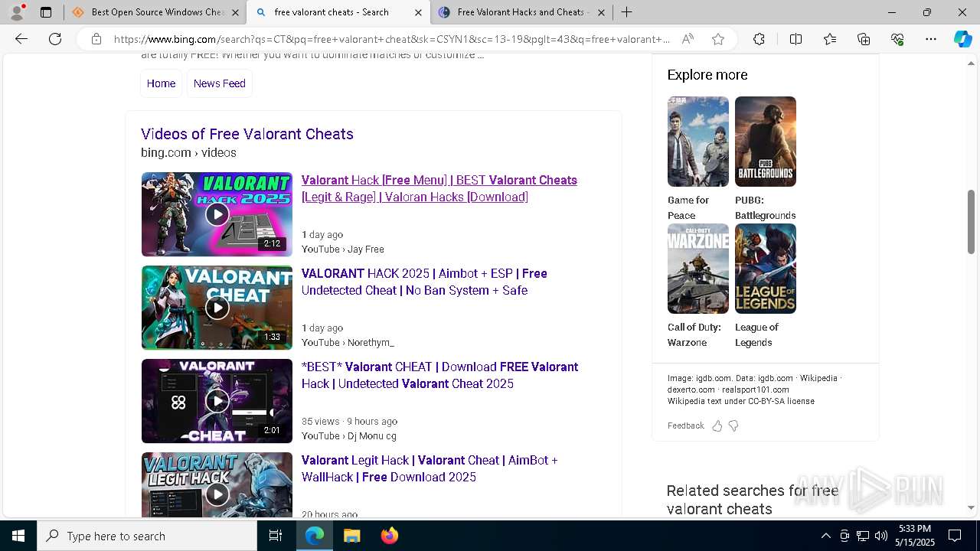Click the 'Wikipedia text under CC-BY-SA license' text
Image resolution: width=980 pixels, height=551 pixels.
tap(740, 401)
